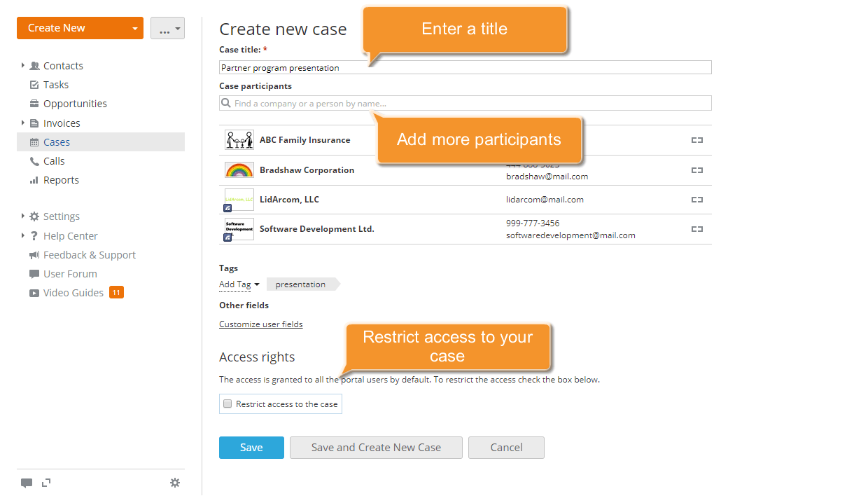The height and width of the screenshot is (496, 868).
Task: Unlink ABC Family Insurance from the case
Action: pos(697,140)
